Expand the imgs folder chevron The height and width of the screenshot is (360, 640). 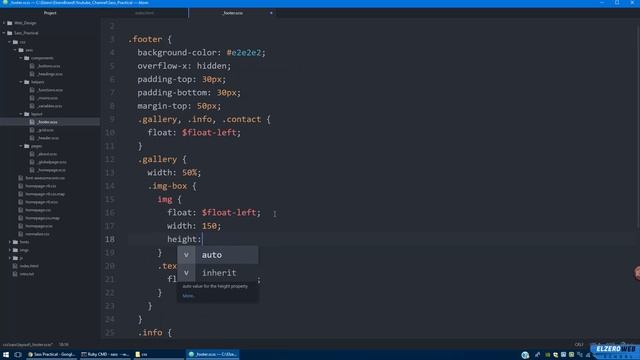tap(10, 250)
